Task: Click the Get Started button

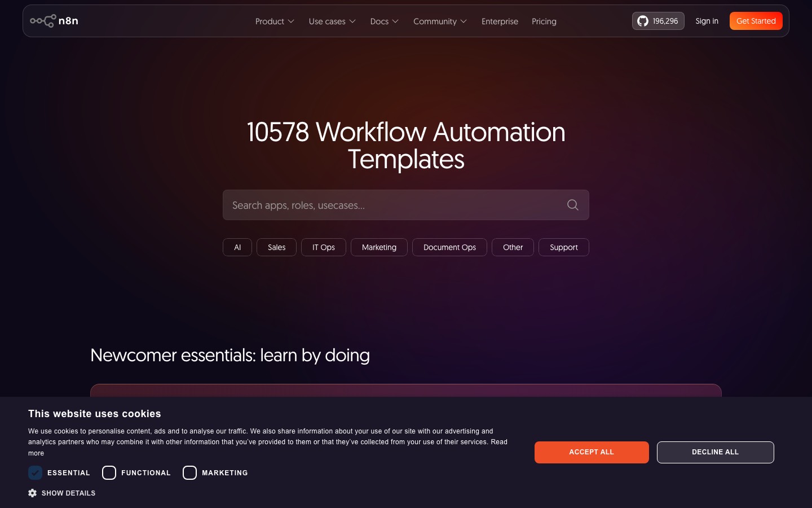Action: click(756, 21)
